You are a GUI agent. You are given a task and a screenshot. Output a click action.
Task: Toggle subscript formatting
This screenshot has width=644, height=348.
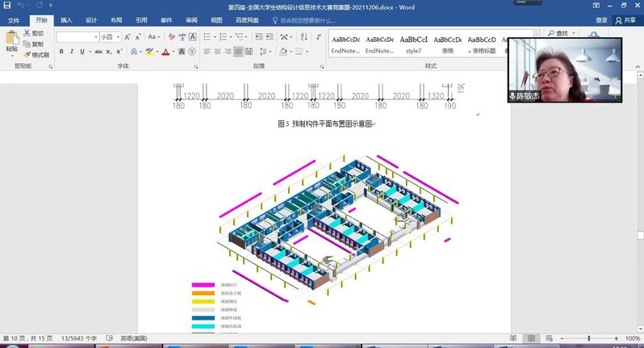[110, 52]
